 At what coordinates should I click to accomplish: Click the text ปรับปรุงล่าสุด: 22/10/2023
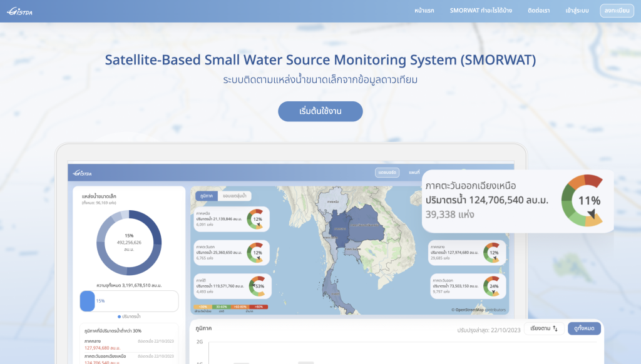coord(489,330)
